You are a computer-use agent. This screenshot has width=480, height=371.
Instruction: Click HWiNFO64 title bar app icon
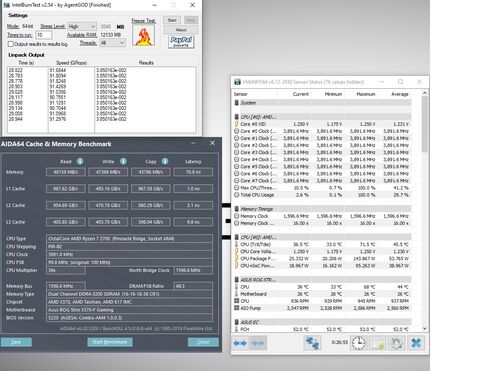click(x=237, y=82)
